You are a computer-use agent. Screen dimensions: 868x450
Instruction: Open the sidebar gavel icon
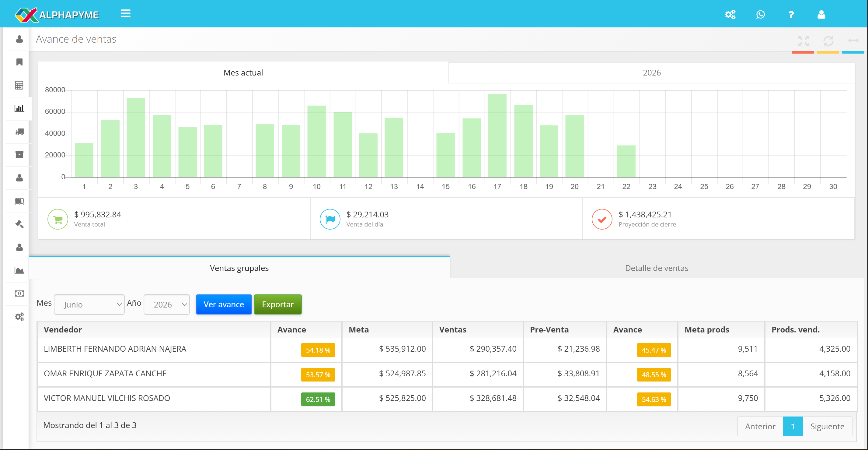pos(19,224)
